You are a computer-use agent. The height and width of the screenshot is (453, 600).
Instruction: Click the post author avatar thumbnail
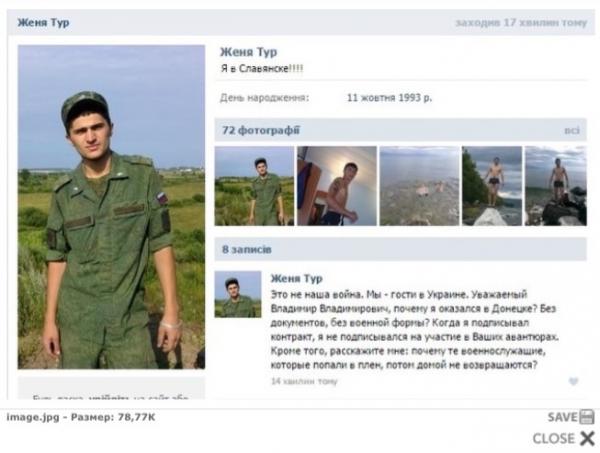(x=238, y=294)
